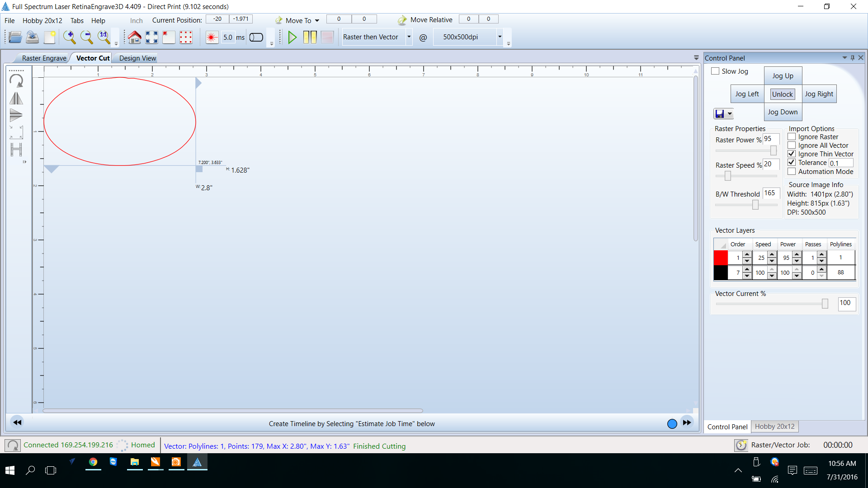Open the Raster then Vector dropdown
Screen dimensions: 868x488
(x=409, y=37)
